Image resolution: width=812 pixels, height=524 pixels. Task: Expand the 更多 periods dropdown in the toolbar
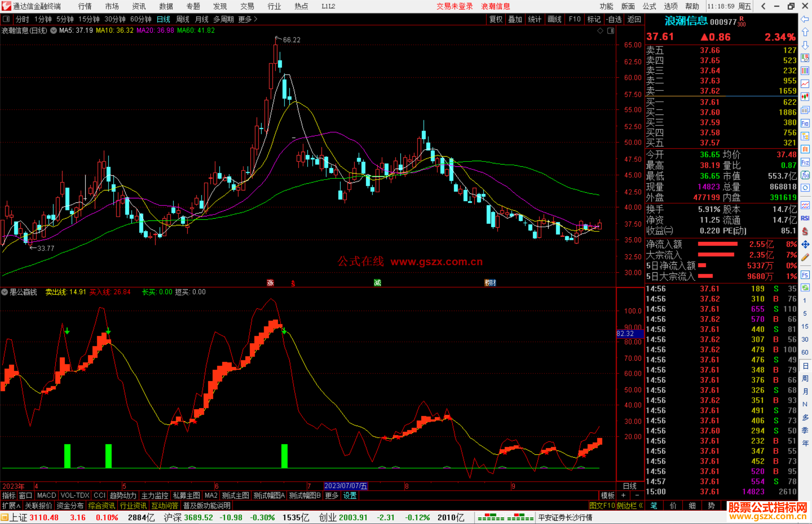(x=248, y=19)
